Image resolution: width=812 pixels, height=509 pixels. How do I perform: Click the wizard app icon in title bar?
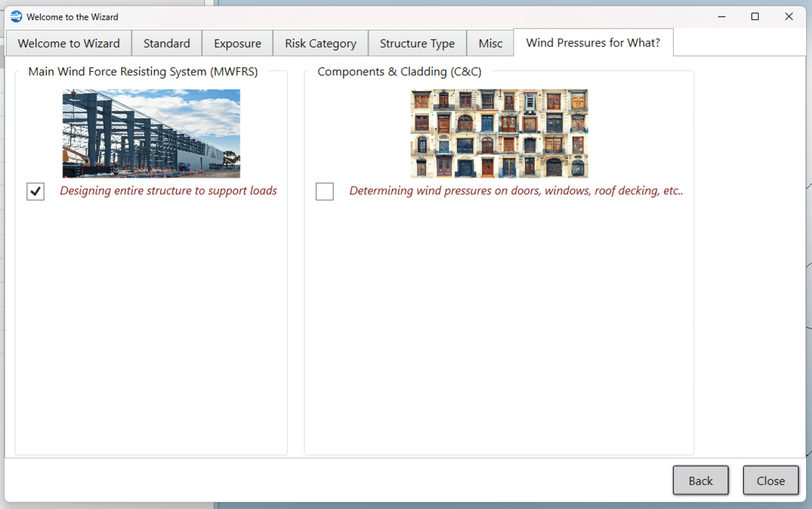point(16,16)
